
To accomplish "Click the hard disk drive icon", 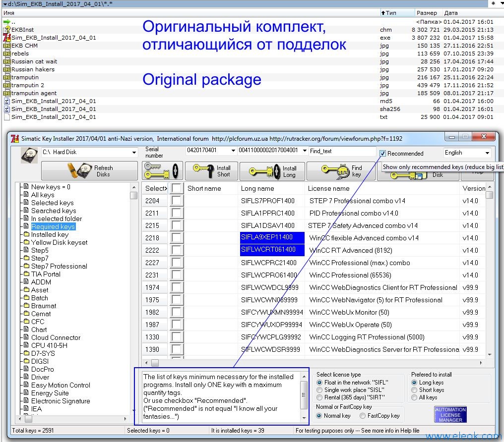I will coord(29,155).
